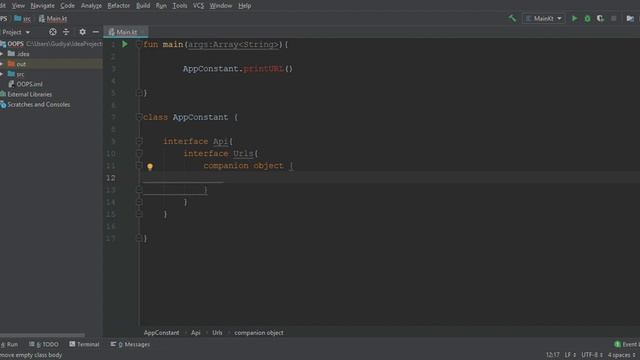Click the 12:17 cursor position indicator

click(x=553, y=355)
